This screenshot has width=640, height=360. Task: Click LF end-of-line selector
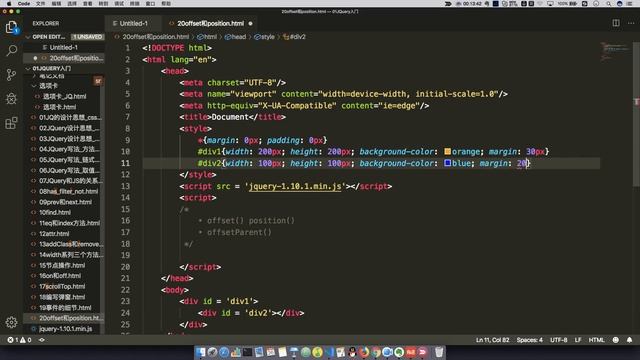click(x=578, y=340)
